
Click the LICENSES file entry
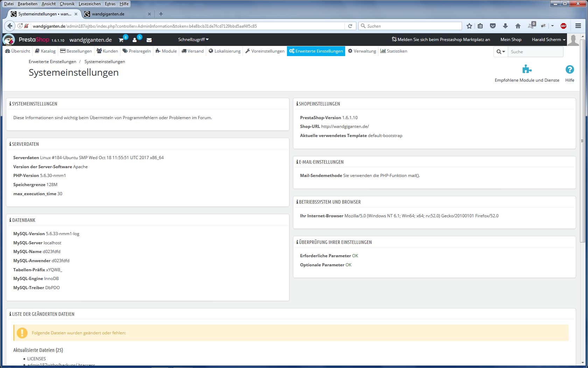click(x=36, y=359)
